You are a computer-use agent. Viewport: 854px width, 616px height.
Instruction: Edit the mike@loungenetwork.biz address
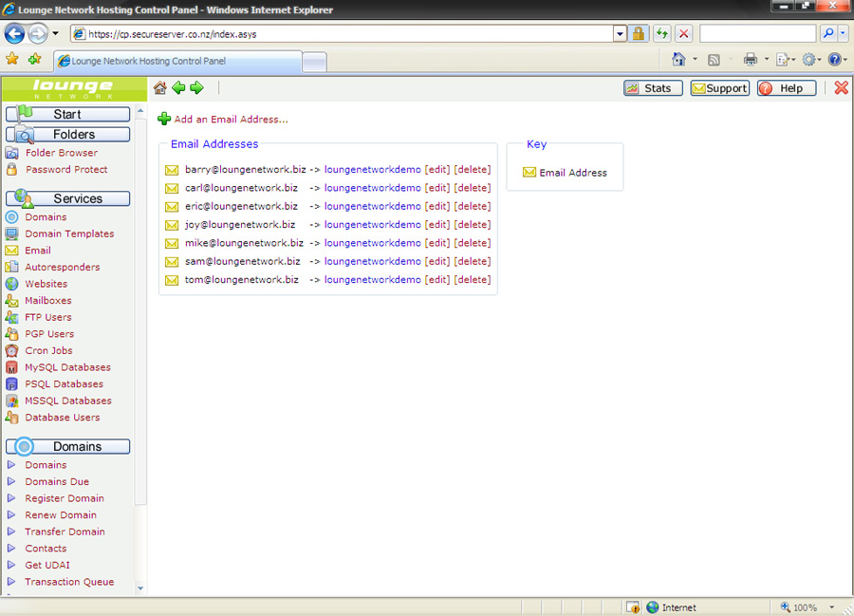click(x=436, y=243)
